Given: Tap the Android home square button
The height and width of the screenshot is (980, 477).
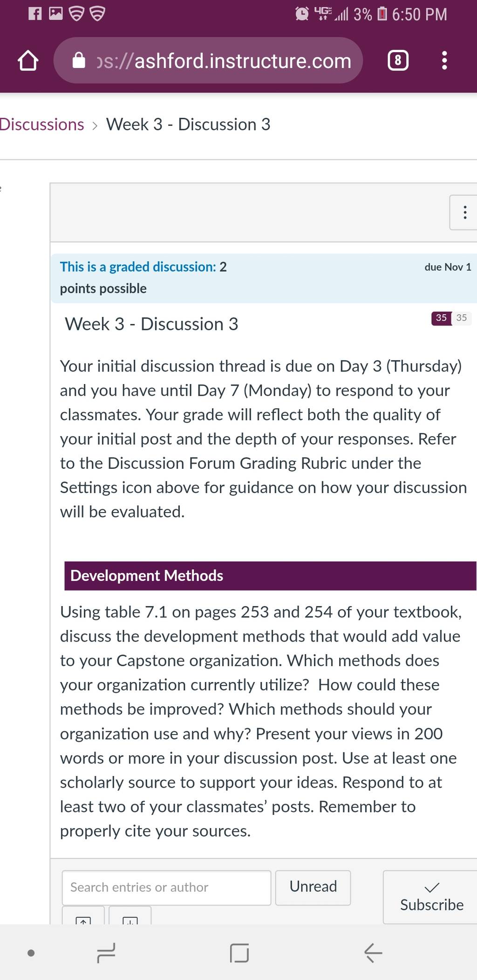Looking at the screenshot, I should click(239, 953).
